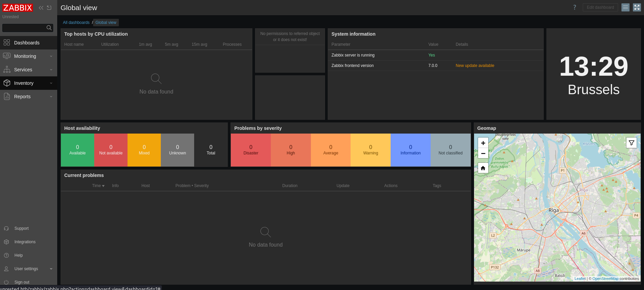Open the Reports menu
This screenshot has height=290, width=644.
(29, 97)
